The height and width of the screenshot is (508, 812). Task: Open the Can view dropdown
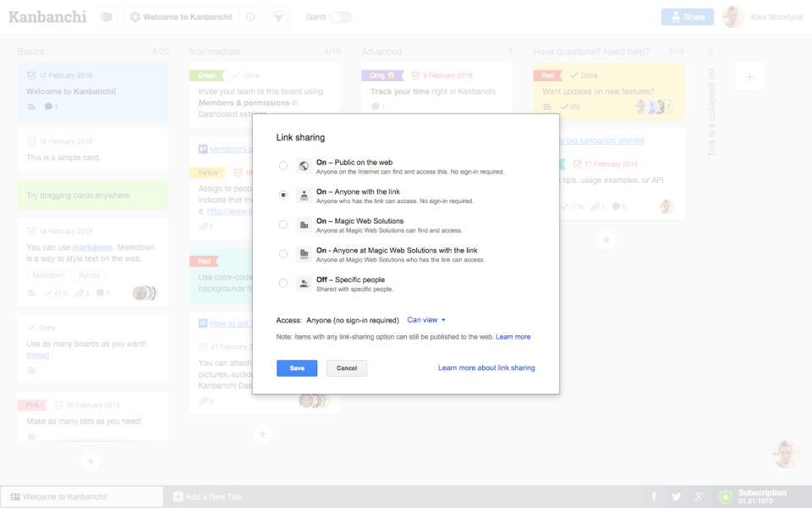[426, 320]
